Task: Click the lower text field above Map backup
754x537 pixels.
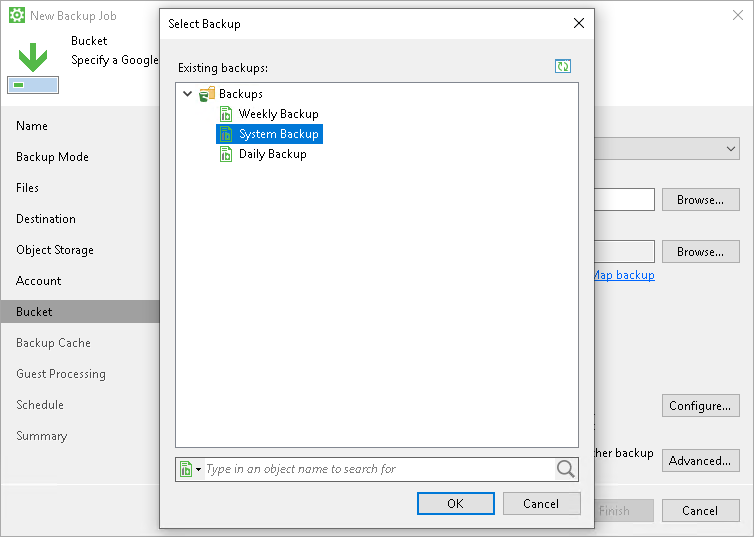Action: (625, 251)
